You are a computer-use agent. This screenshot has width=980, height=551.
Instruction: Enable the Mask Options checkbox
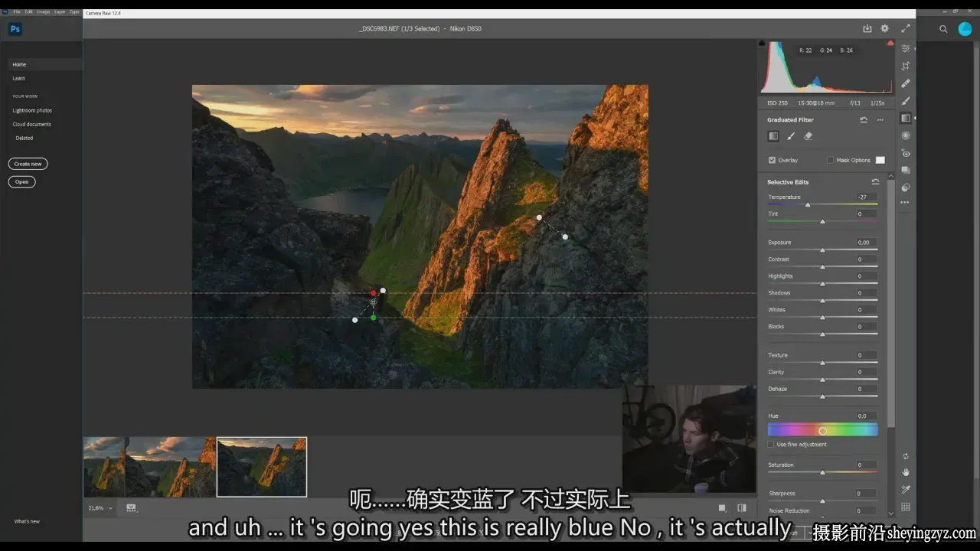coord(831,160)
